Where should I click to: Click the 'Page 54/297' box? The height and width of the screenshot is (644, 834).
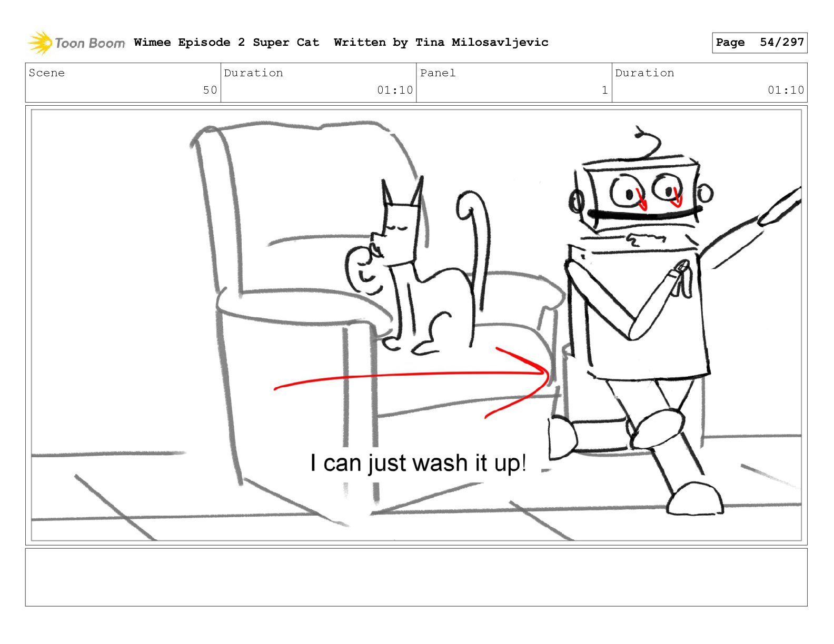point(759,43)
